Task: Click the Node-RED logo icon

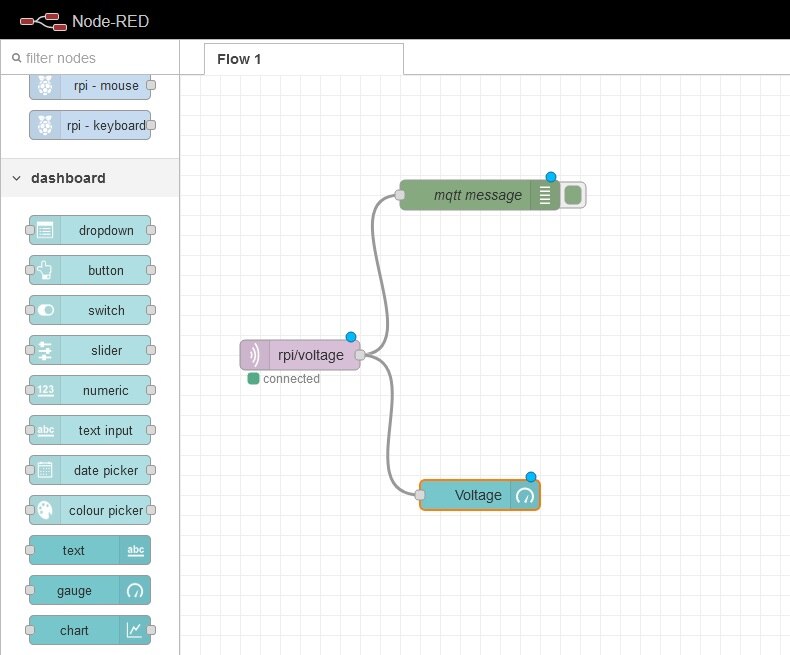Action: point(43,22)
